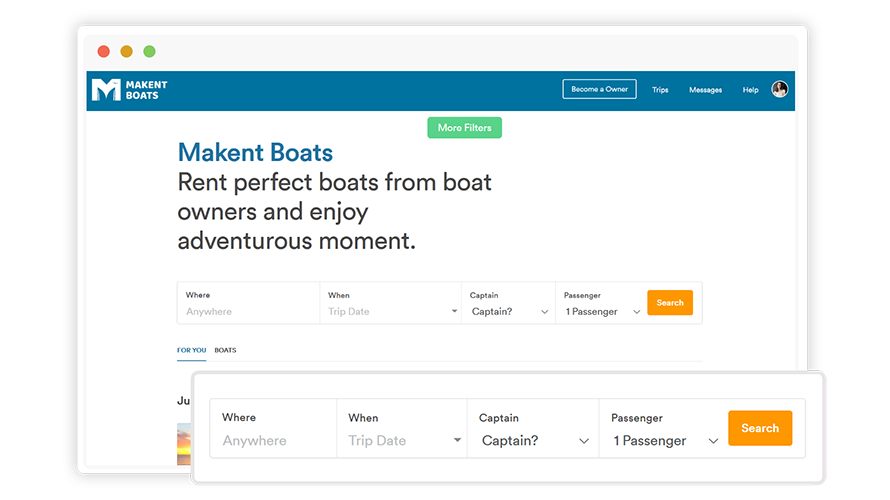The image size is (890, 500).
Task: Select the FOR YOU tab
Action: [191, 350]
